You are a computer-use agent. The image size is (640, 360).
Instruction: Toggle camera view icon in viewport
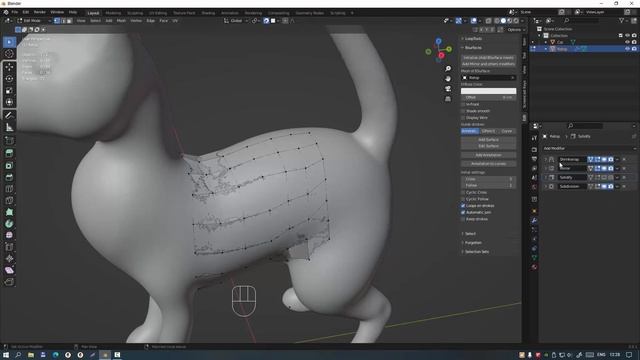point(448,89)
